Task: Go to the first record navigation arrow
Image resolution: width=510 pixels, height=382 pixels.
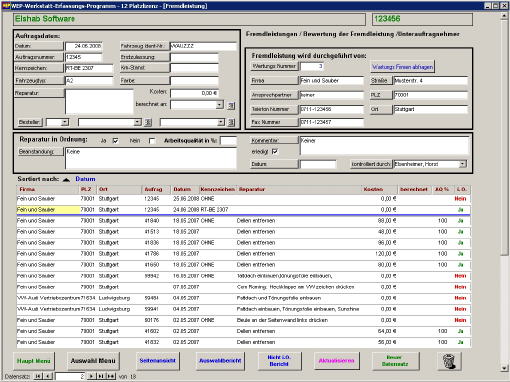Action: [38, 376]
